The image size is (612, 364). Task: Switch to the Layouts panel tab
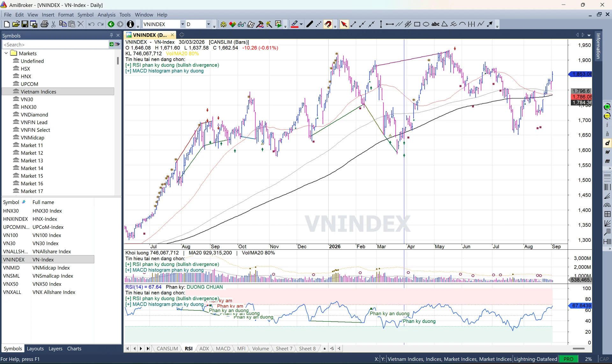tap(35, 348)
